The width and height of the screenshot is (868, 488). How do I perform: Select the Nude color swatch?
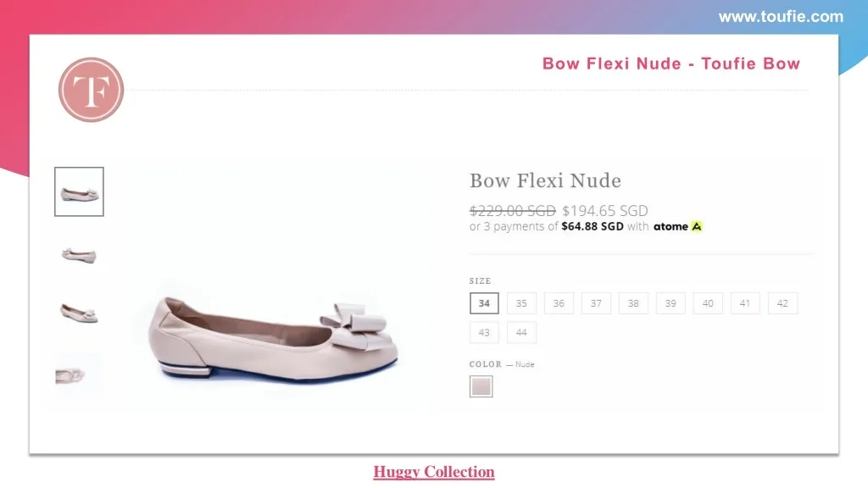[x=481, y=387]
